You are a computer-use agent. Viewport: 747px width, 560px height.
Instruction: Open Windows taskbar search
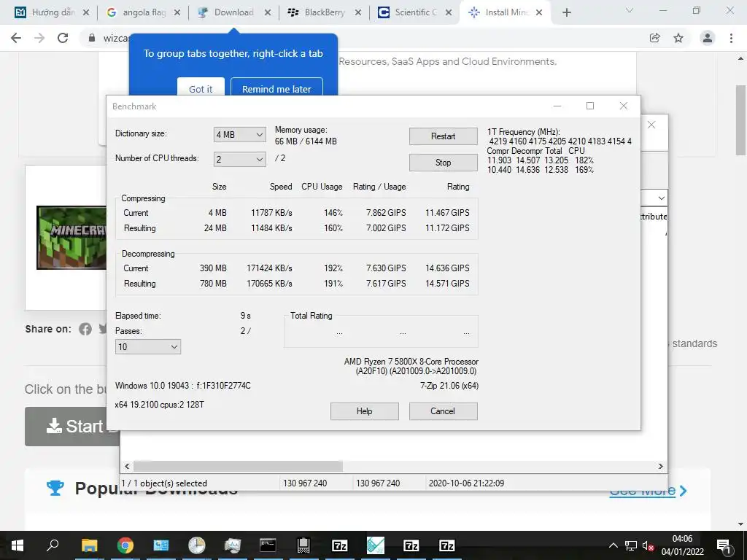(x=53, y=545)
